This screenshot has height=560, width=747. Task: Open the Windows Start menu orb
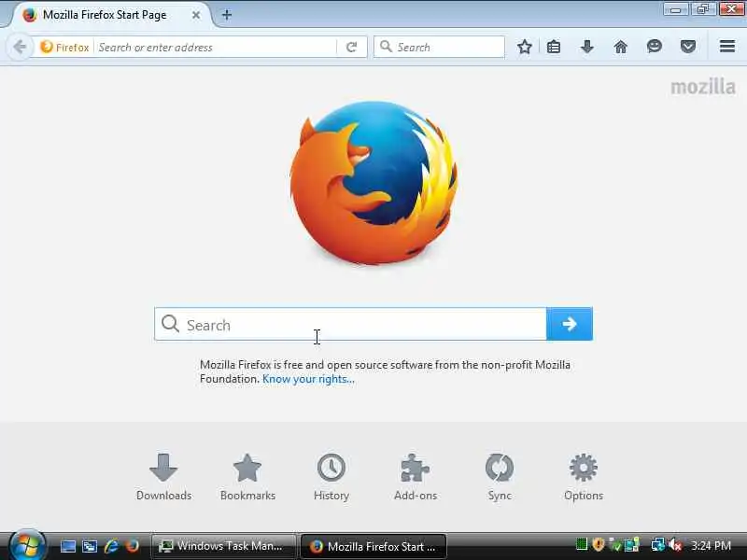[x=27, y=545]
